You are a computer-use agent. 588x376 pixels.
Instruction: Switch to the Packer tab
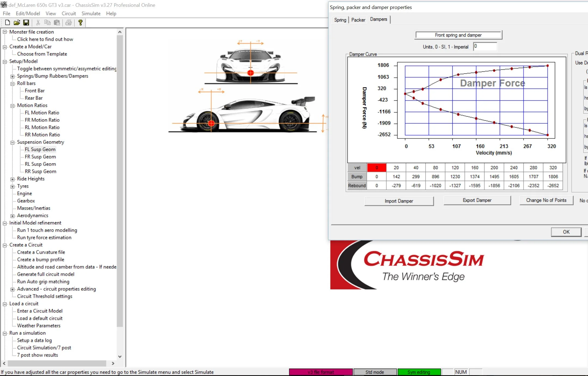358,20
